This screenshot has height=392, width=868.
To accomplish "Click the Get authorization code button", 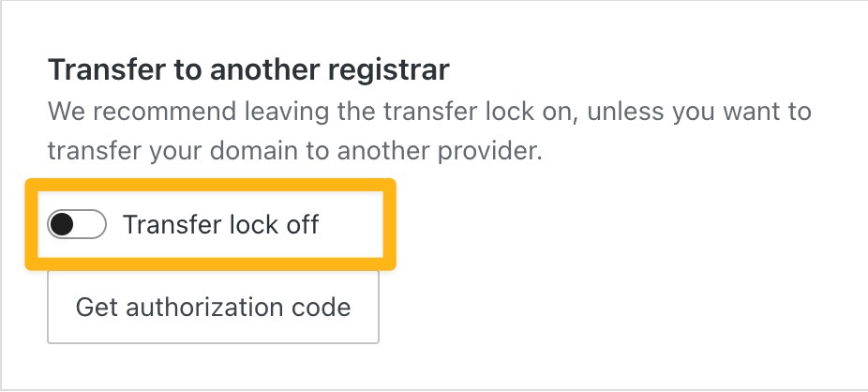I will 213,307.
